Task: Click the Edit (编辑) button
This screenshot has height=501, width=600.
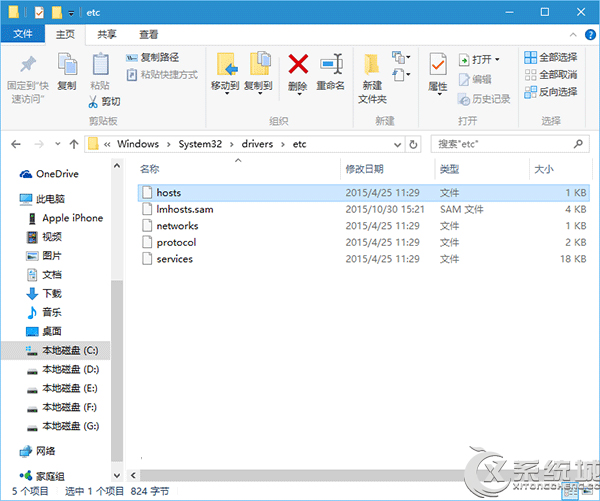Action: [x=474, y=79]
